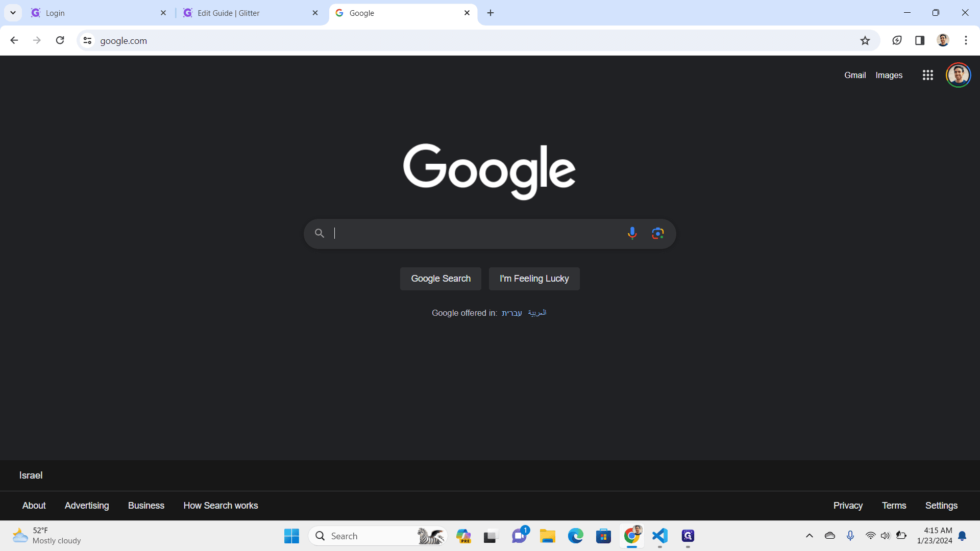Viewport: 980px width, 551px height.
Task: Open the Settings menu in footer
Action: click(x=941, y=506)
